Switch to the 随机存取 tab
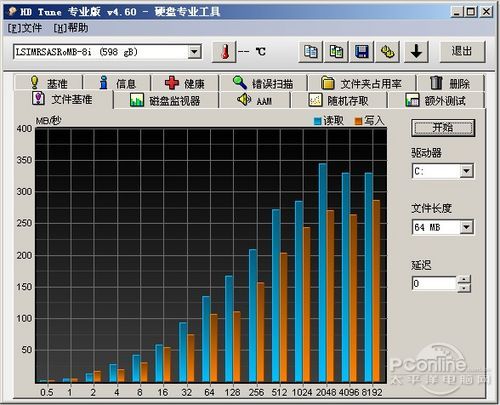 click(339, 100)
